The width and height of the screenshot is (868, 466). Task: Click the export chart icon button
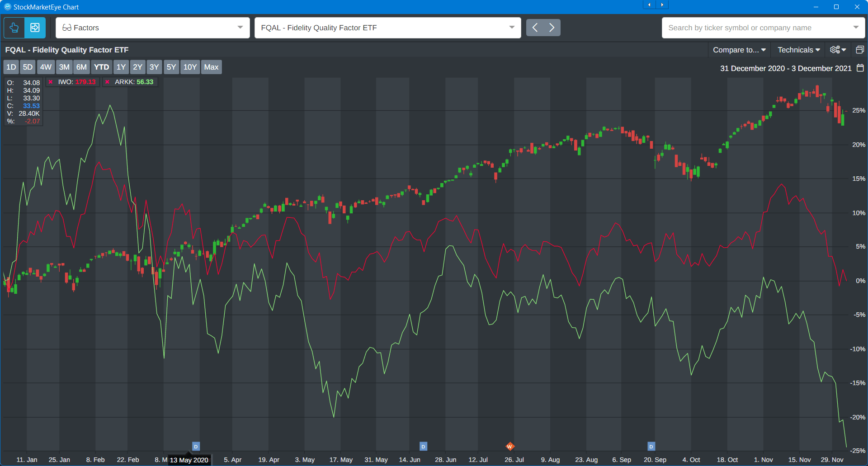[x=35, y=28]
